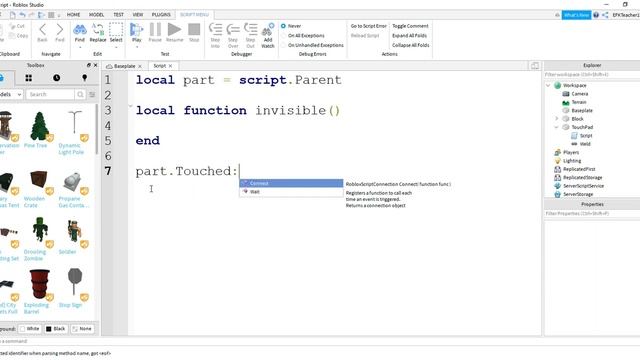Use debugger Step Out
Viewport: 640px width, 360px height.
250,36
